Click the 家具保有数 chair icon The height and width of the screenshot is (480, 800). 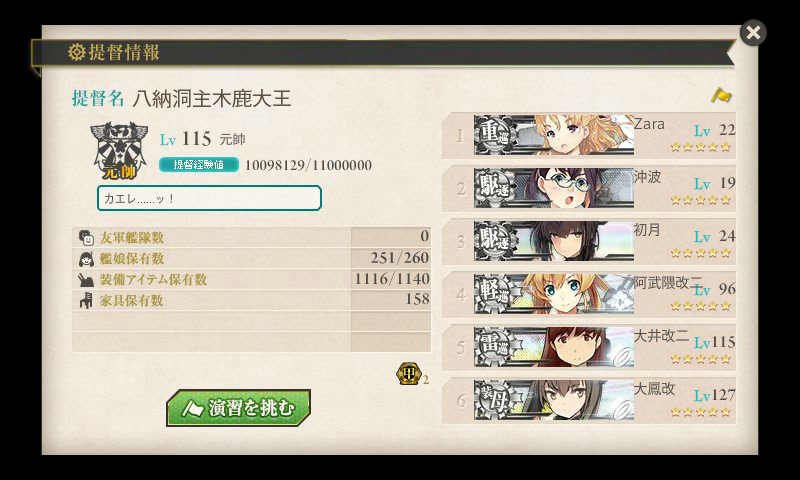(86, 300)
